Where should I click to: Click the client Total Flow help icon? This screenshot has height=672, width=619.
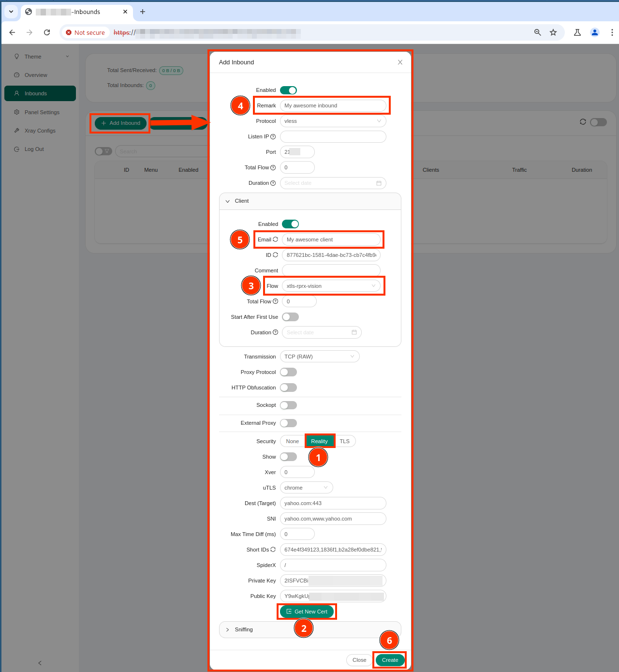tap(276, 301)
